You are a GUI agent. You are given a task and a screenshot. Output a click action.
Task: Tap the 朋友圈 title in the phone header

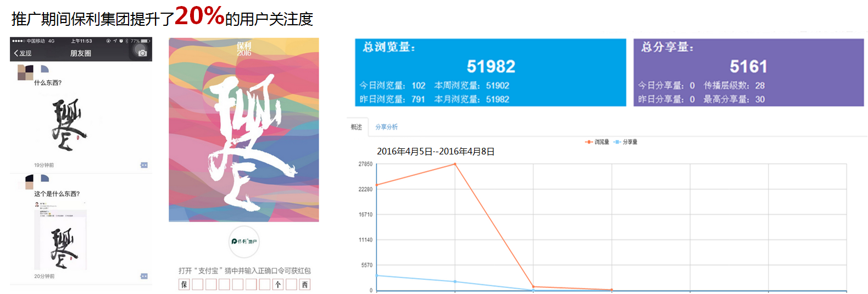pyautogui.click(x=81, y=53)
